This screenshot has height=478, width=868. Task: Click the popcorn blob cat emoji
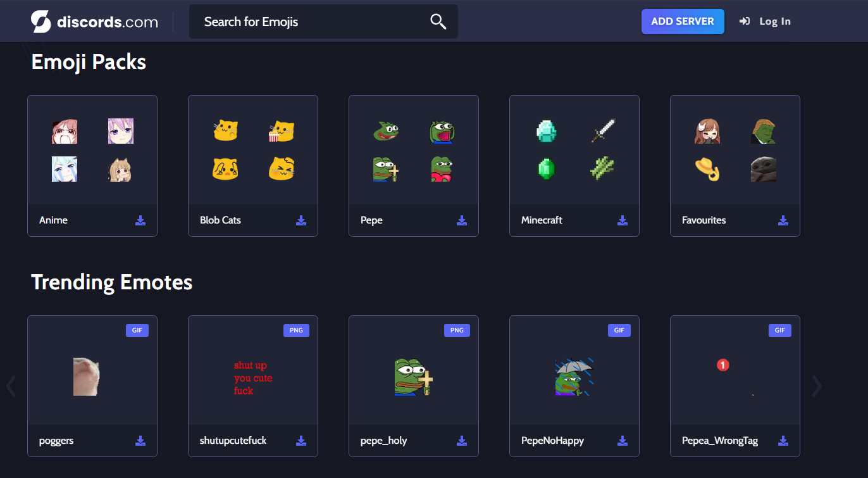pyautogui.click(x=282, y=131)
